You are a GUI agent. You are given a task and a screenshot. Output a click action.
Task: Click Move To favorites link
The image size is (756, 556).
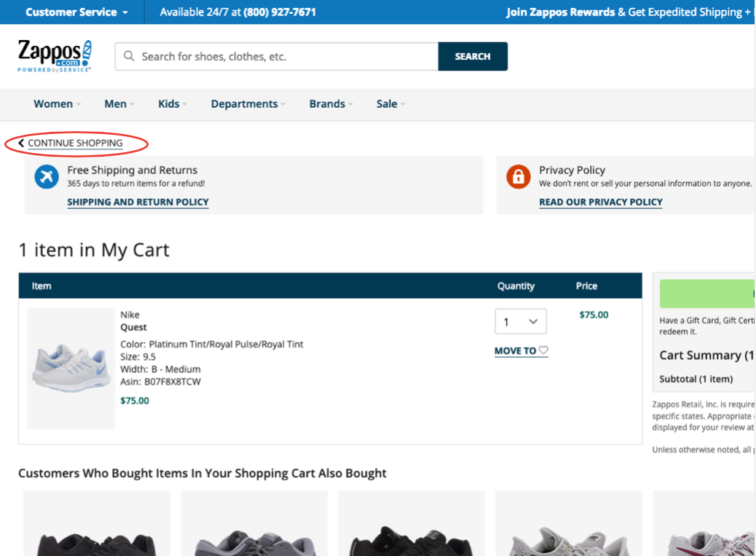521,351
